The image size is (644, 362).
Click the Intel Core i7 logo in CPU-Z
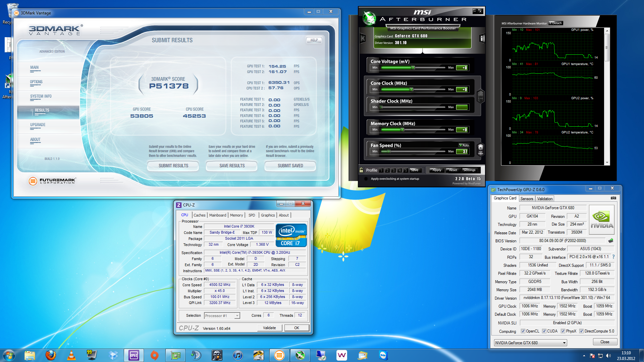pyautogui.click(x=291, y=235)
